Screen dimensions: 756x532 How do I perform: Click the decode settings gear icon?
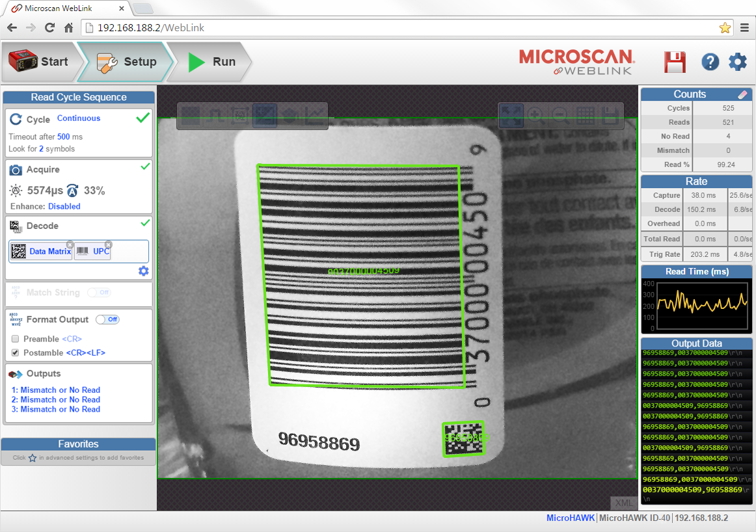(x=144, y=271)
